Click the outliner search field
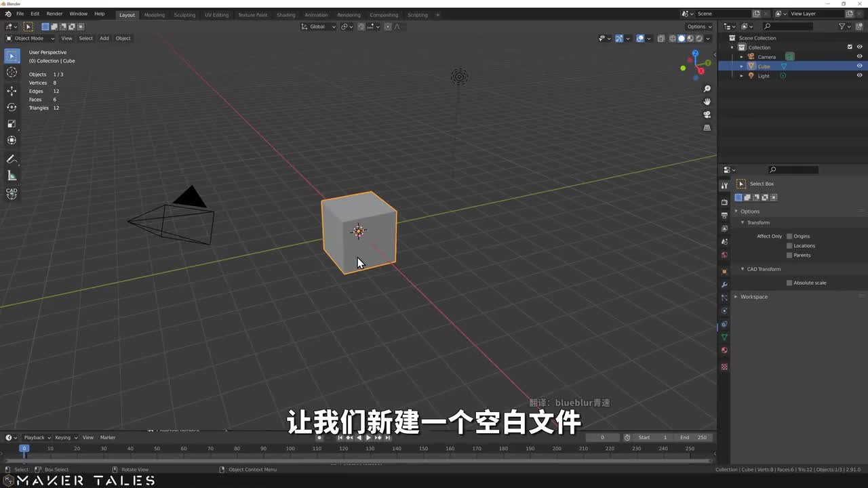 pos(787,26)
